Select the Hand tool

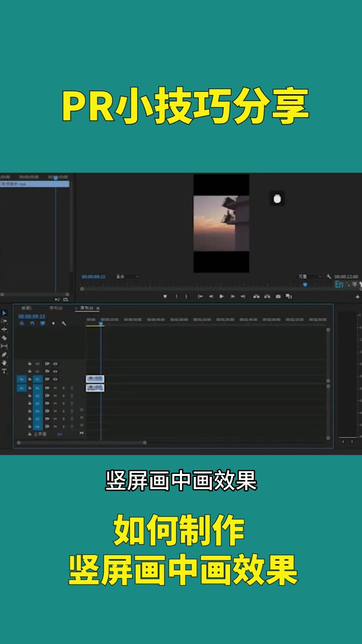4,363
